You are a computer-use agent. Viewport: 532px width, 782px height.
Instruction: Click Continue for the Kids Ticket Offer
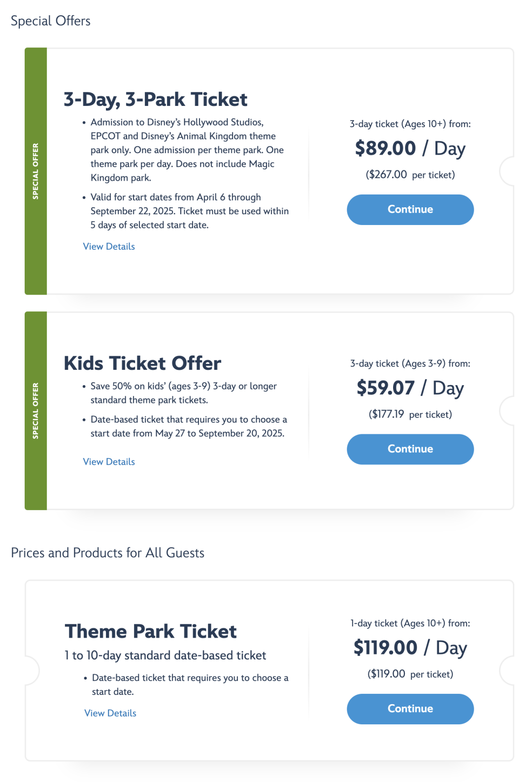[x=410, y=449]
